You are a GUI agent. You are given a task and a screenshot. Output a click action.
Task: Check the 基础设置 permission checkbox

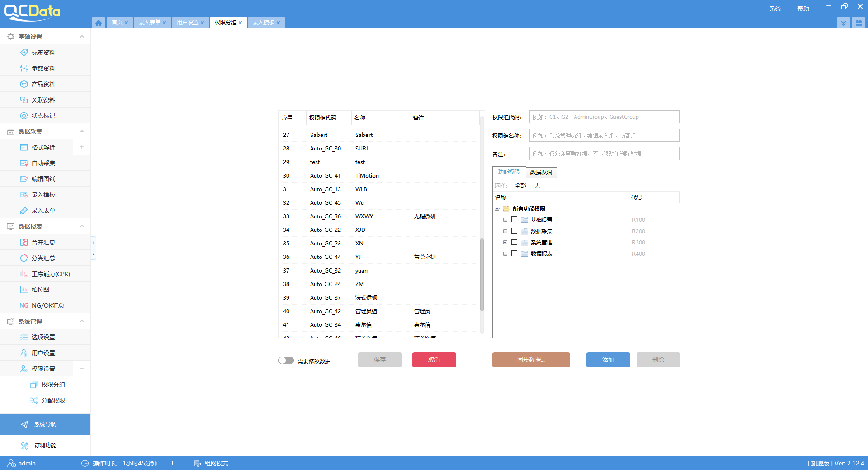(514, 219)
